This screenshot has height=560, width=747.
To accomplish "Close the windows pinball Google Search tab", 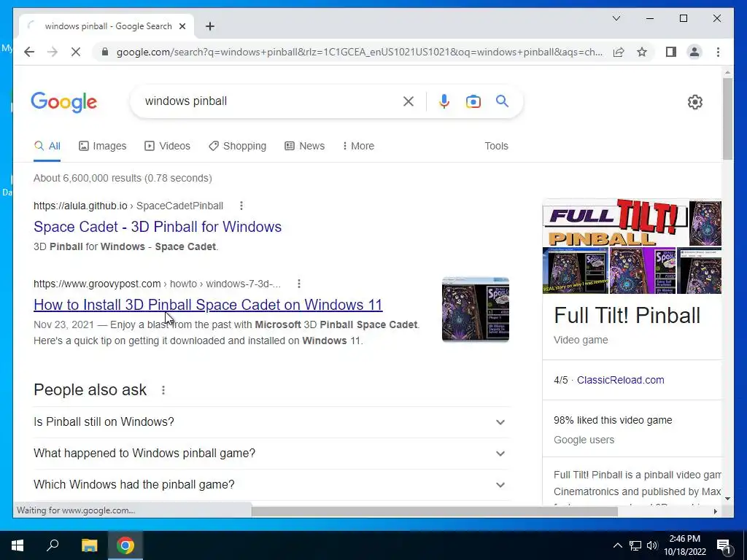I will click(x=182, y=26).
